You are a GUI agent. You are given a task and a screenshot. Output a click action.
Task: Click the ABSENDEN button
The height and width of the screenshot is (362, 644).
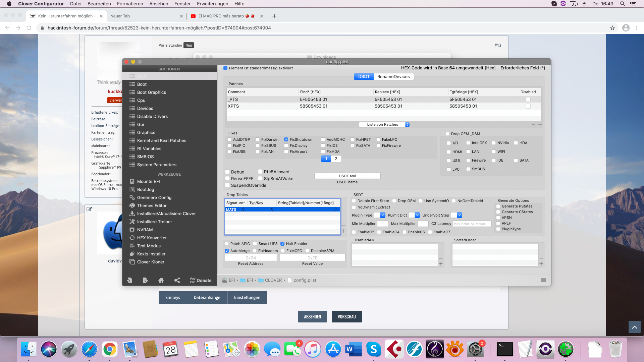312,316
